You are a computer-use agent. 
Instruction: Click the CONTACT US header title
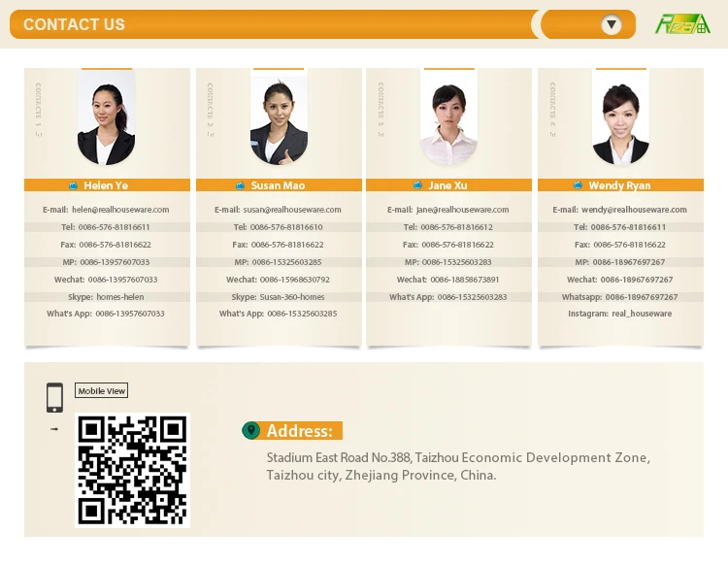(75, 24)
